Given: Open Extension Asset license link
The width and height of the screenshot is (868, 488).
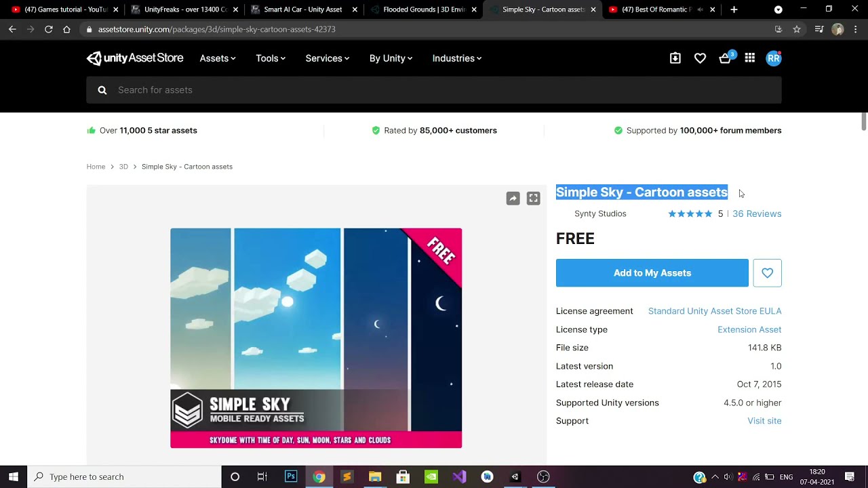Looking at the screenshot, I should (749, 329).
